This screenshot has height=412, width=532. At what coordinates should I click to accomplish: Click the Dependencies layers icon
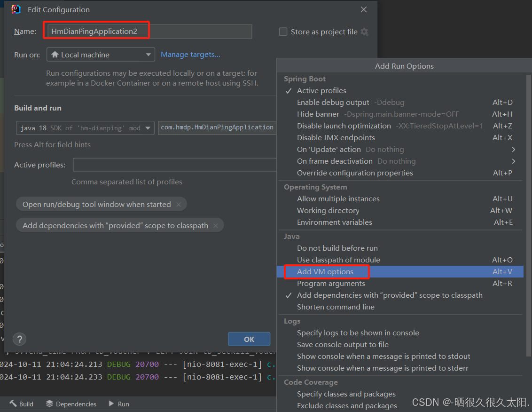pos(49,404)
